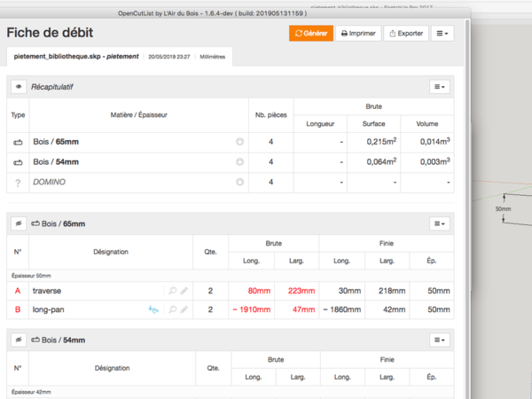Image resolution: width=532 pixels, height=399 pixels.
Task: Click the circle icon on the DOMINO row
Action: point(239,182)
